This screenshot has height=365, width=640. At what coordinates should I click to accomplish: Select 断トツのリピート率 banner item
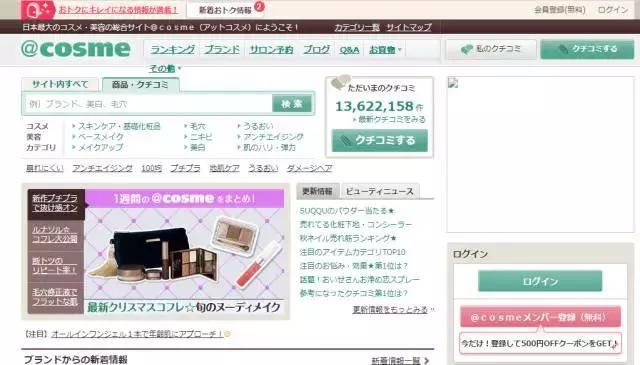point(56,266)
